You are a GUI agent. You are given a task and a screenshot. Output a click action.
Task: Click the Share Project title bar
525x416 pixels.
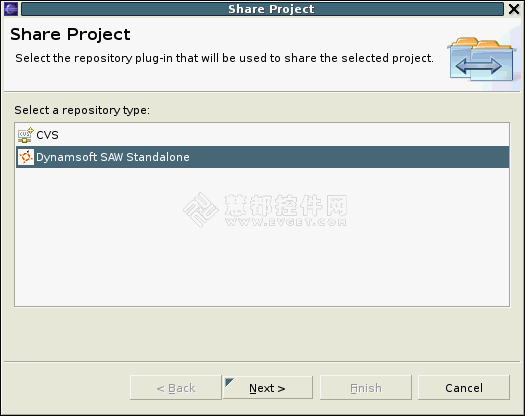tap(262, 9)
